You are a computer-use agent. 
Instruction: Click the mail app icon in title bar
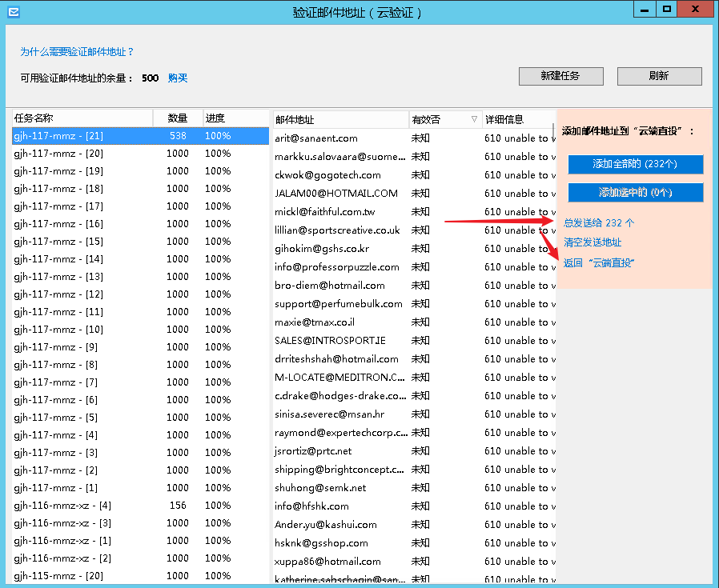point(14,12)
